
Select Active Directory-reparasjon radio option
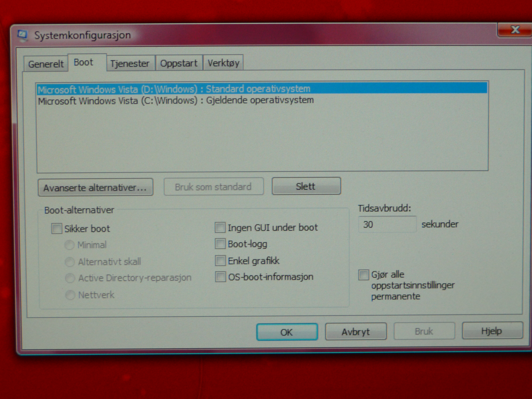point(70,278)
